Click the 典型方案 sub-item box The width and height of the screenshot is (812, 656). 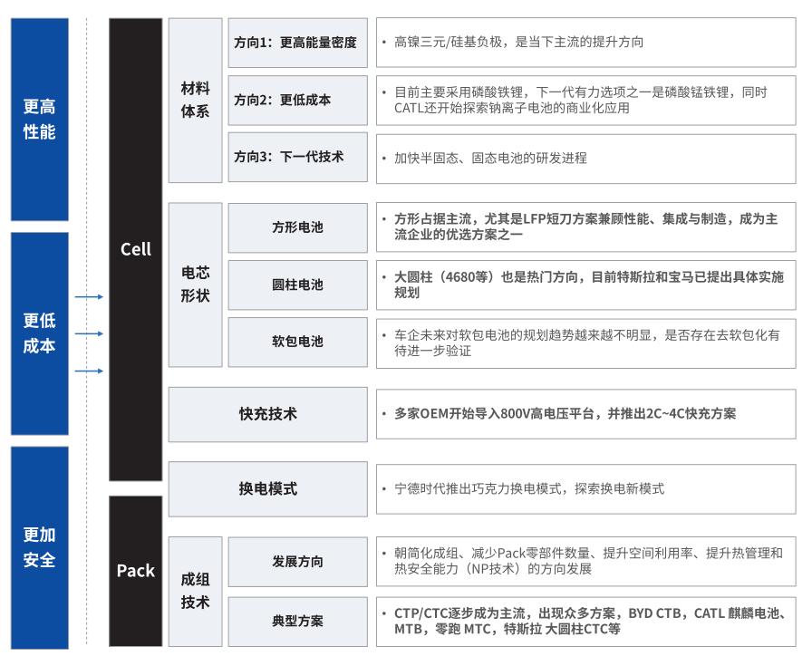tap(297, 621)
